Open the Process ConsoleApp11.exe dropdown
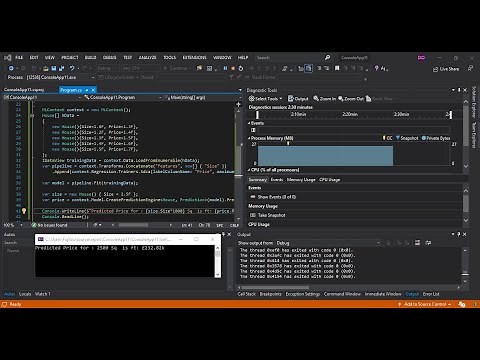 (x=61, y=77)
